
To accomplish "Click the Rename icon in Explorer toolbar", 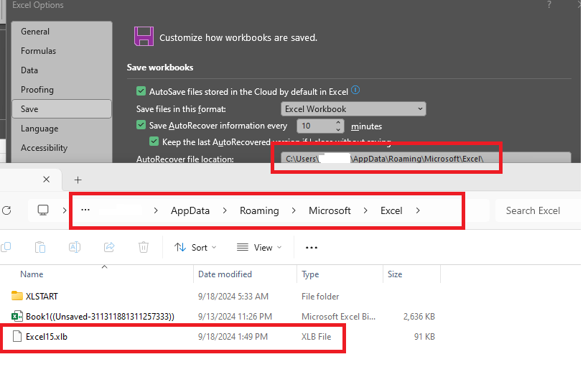I will [75, 247].
